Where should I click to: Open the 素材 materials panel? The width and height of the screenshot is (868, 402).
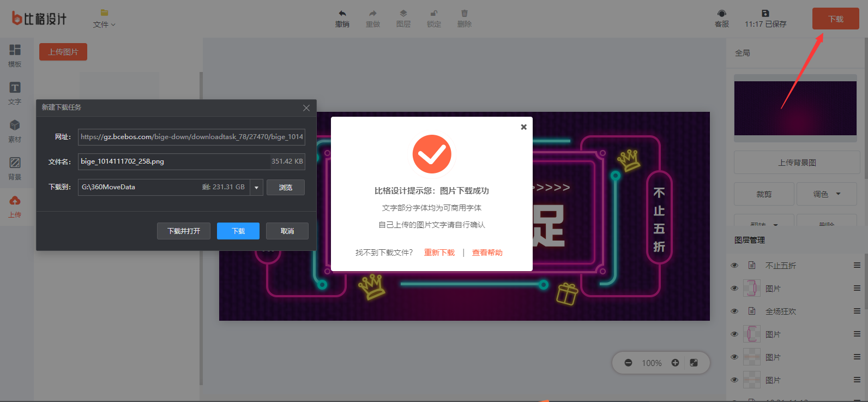point(15,130)
